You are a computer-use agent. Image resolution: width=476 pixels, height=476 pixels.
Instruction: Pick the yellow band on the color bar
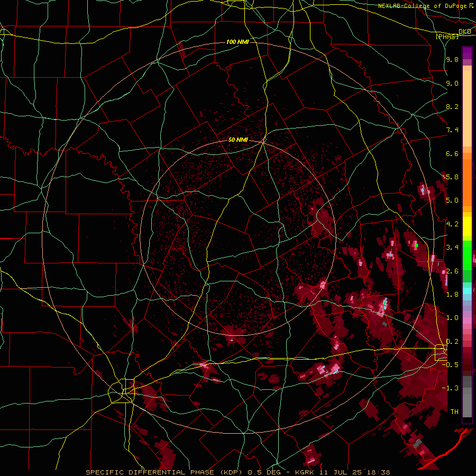(467, 226)
